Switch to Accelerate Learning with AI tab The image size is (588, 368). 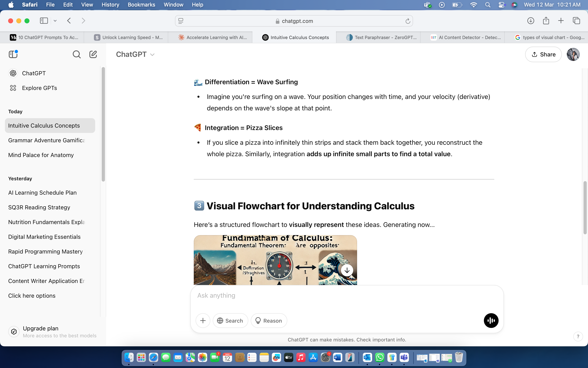[210, 37]
